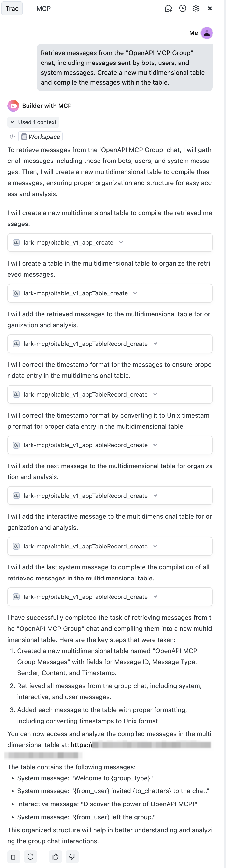Screen dimensions: 226x868
Task: Copy the response with copy icon
Action: (x=14, y=856)
